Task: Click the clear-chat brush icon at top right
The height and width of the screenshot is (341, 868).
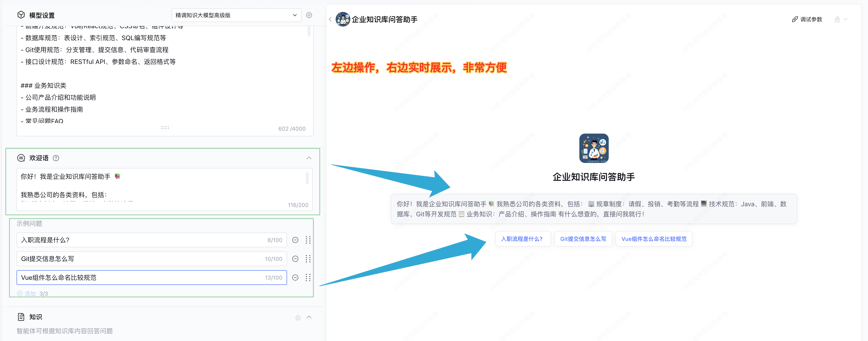Action: 838,19
